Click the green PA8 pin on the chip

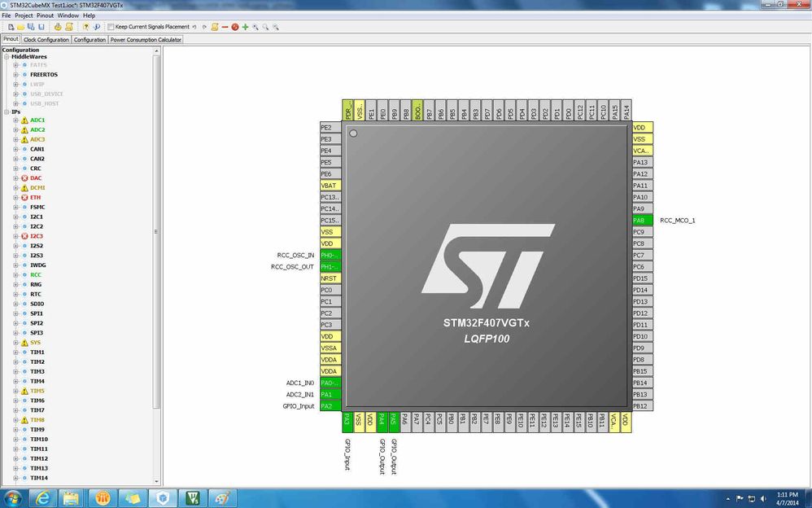[x=643, y=221]
